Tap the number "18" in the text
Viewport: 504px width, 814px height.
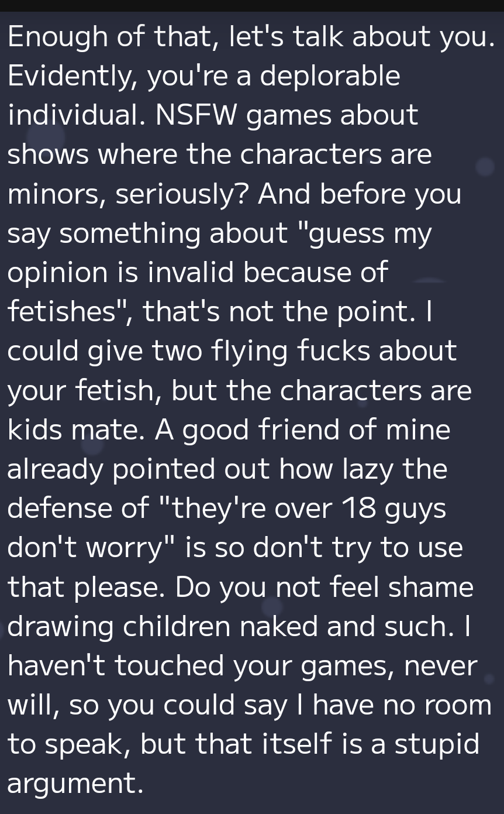[x=358, y=508]
